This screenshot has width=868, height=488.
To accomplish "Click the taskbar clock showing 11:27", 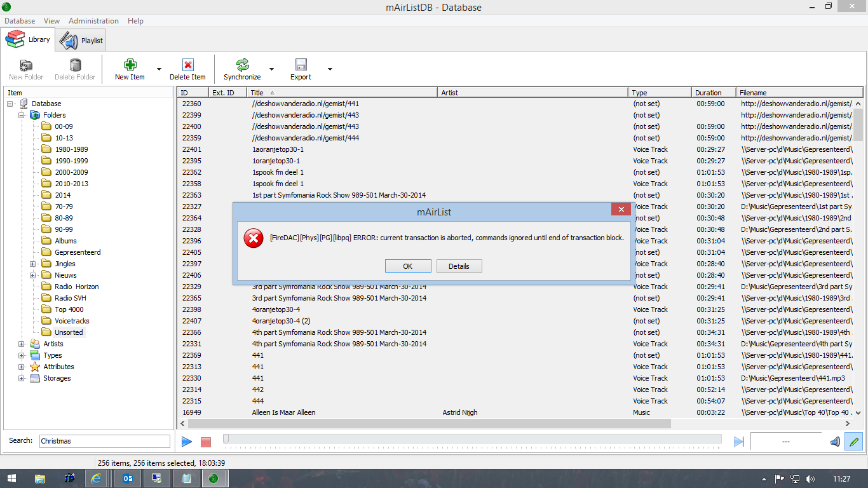I will click(841, 478).
